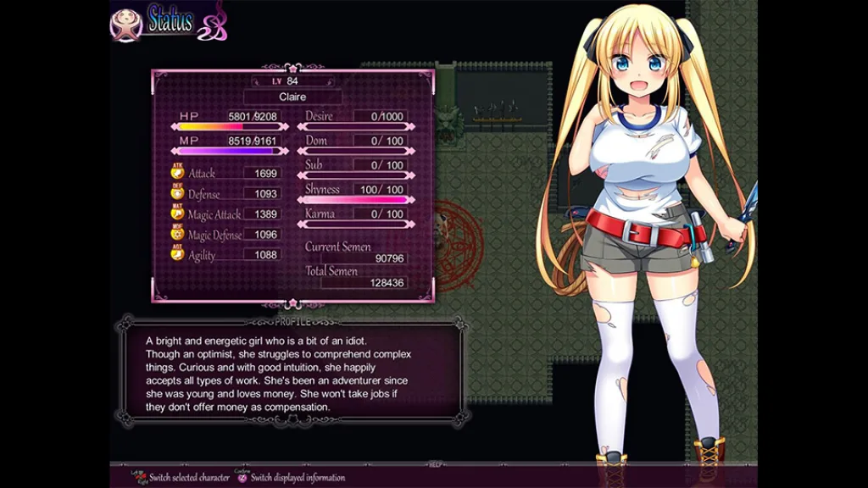Click the value 90796
Viewport: 868px width, 488px height.
click(390, 258)
